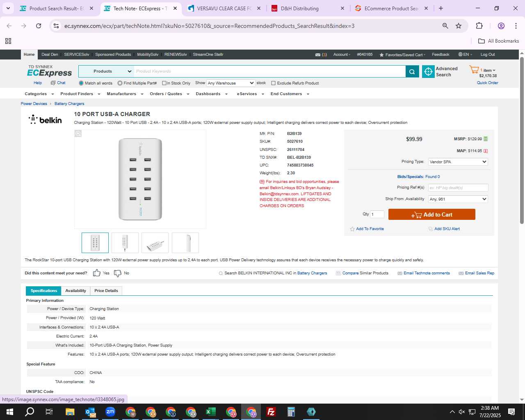
Task: Open the Ship From Availability dropdown
Action: tap(458, 199)
